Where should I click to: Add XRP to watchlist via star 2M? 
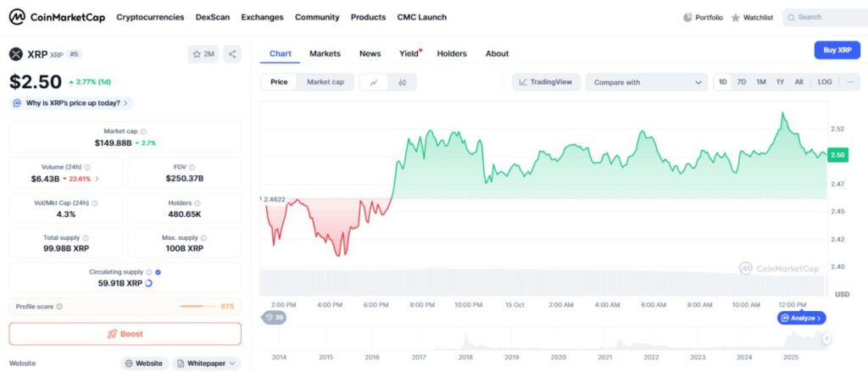tap(203, 54)
